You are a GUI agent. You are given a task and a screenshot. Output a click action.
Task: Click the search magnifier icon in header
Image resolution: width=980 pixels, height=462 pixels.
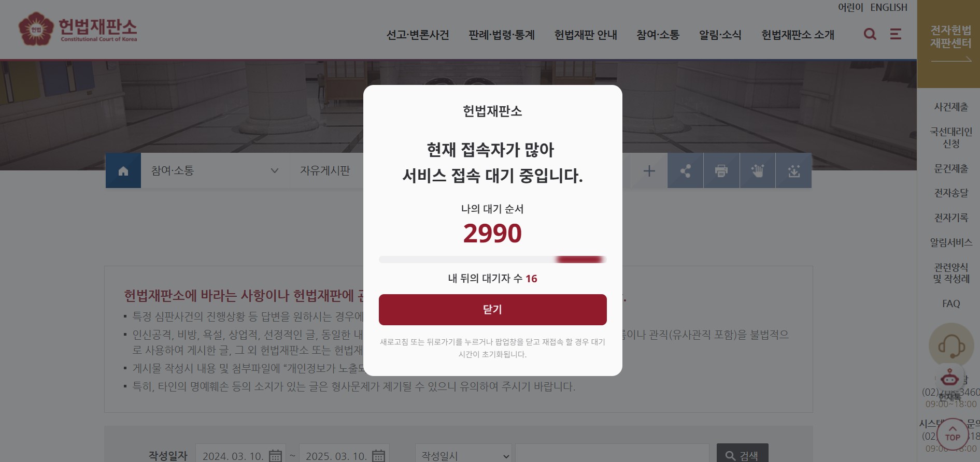click(x=870, y=34)
